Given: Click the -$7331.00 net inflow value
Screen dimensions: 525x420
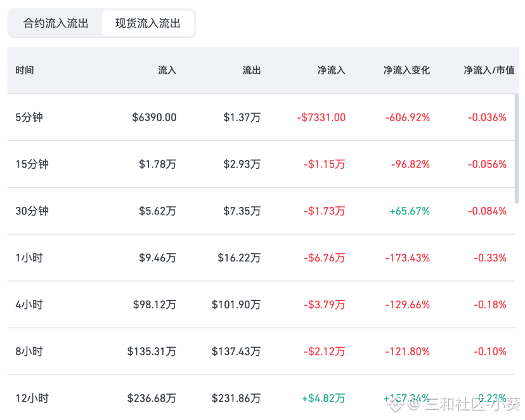Looking at the screenshot, I should 321,117.
